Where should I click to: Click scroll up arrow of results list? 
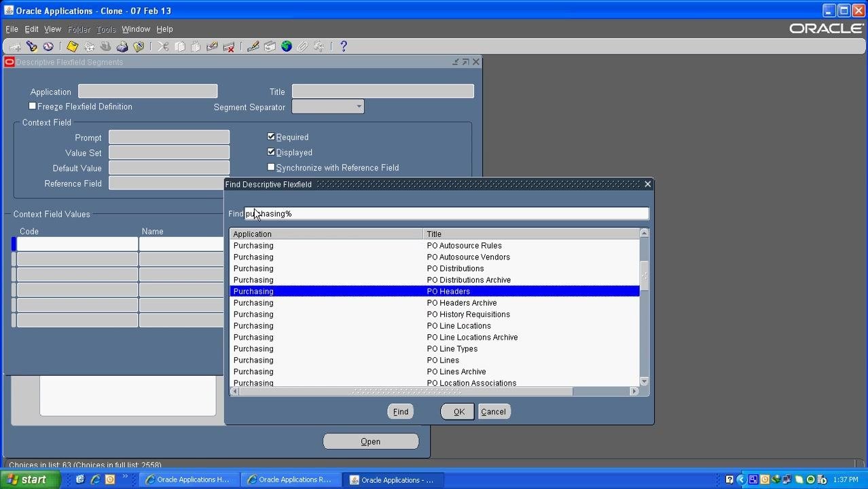(644, 233)
